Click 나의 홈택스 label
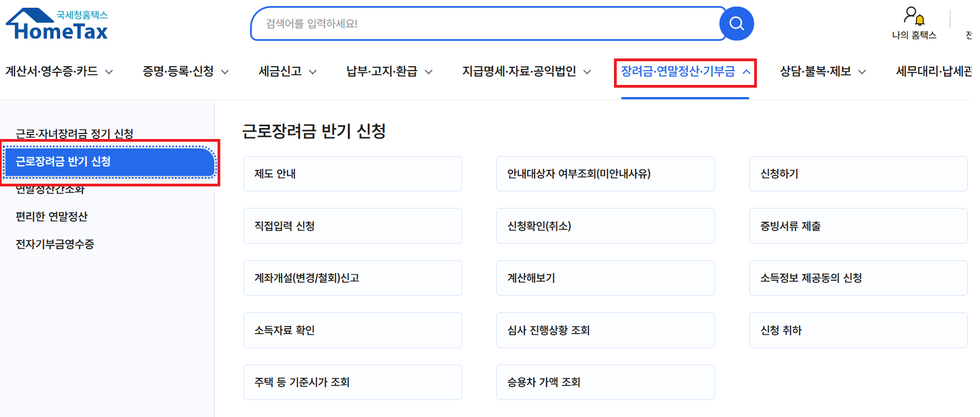This screenshot has height=417, width=980. [914, 35]
